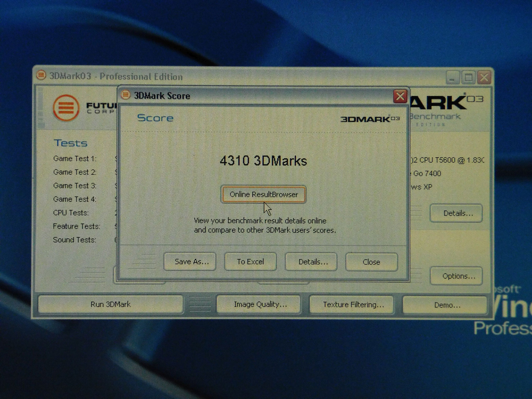The width and height of the screenshot is (532, 399).
Task: Start the benchmark with Run 3DMark
Action: [x=111, y=304]
